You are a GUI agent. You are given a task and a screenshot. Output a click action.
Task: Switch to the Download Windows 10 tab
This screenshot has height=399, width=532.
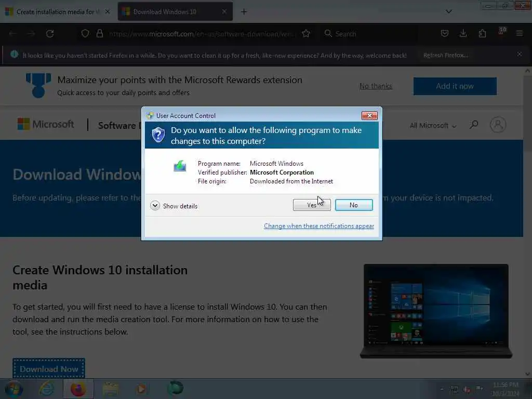(x=170, y=12)
